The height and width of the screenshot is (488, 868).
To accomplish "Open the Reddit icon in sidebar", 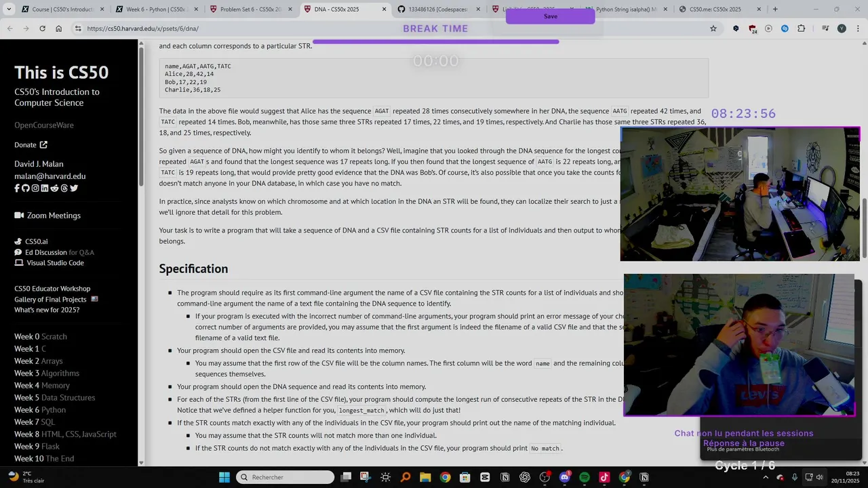I will click(54, 188).
